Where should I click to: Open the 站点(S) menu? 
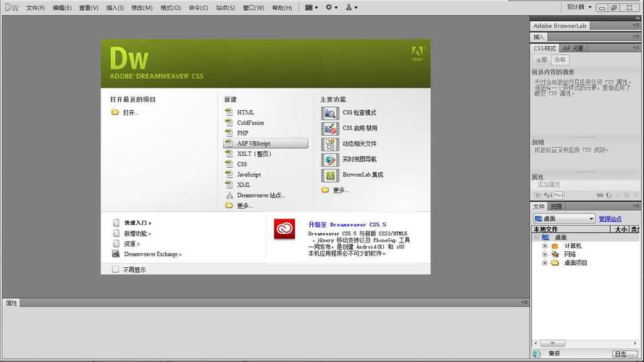[x=225, y=8]
